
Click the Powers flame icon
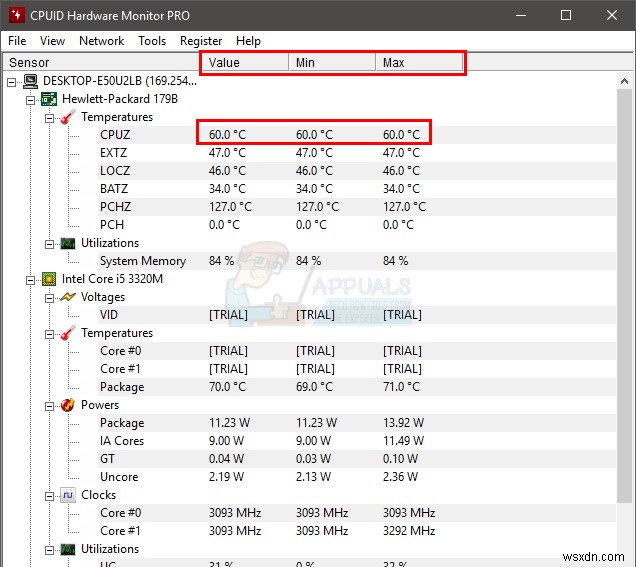68,405
